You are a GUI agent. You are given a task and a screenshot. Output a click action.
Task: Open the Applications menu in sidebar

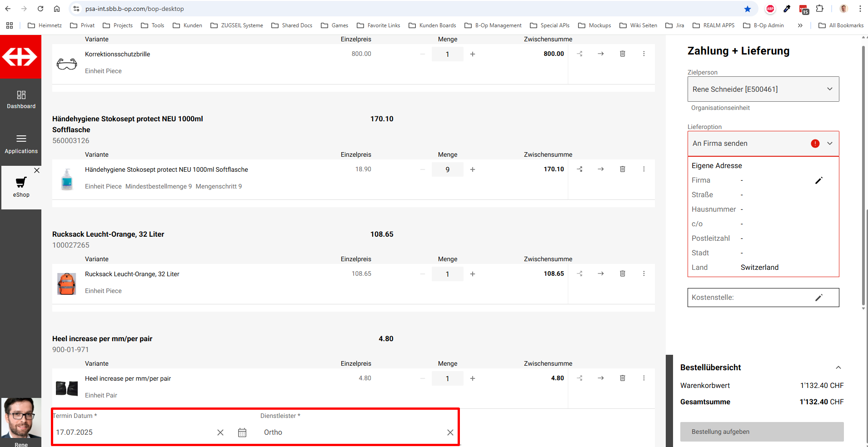pos(21,144)
